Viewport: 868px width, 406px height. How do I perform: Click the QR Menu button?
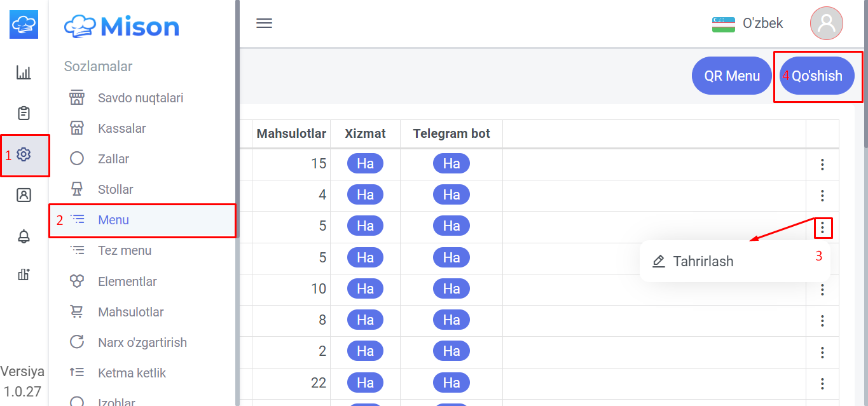point(732,76)
